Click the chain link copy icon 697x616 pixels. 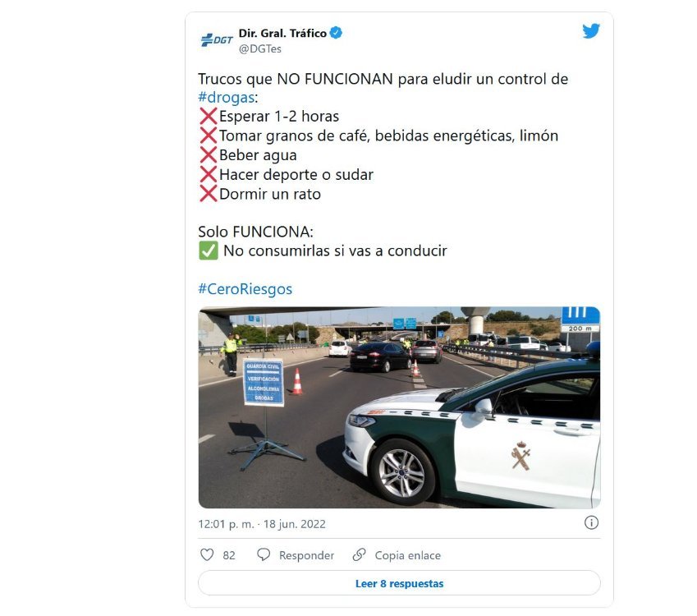[x=359, y=554]
